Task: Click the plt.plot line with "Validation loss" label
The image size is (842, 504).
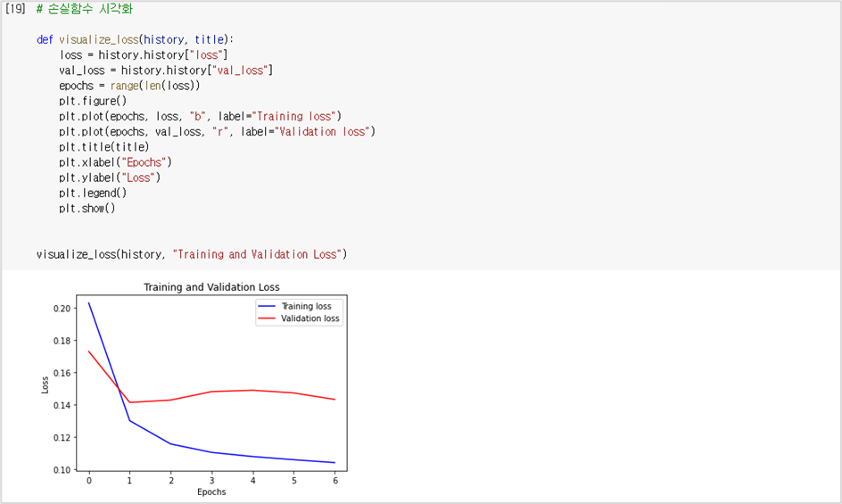Action: tap(217, 132)
